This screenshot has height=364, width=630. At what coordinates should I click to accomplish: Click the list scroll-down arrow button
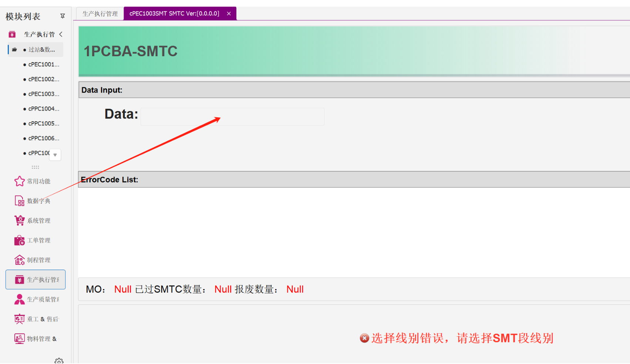55,155
